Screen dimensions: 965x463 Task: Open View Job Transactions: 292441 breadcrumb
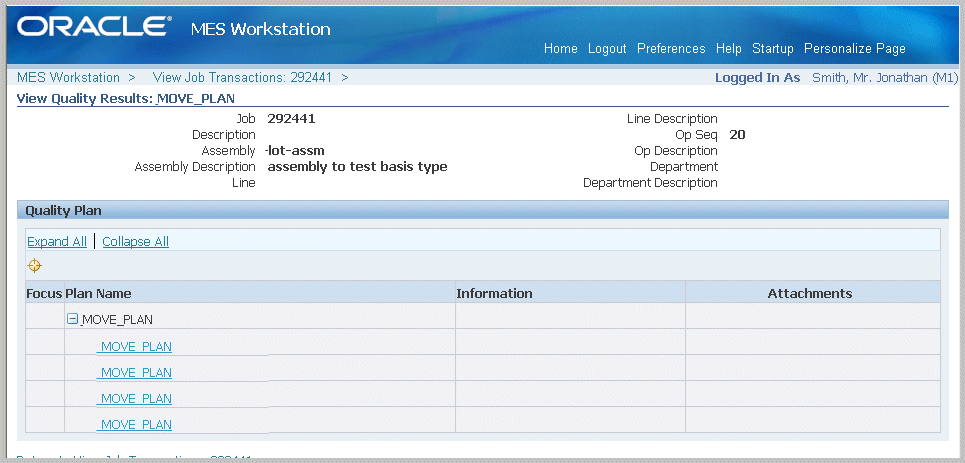pos(242,78)
